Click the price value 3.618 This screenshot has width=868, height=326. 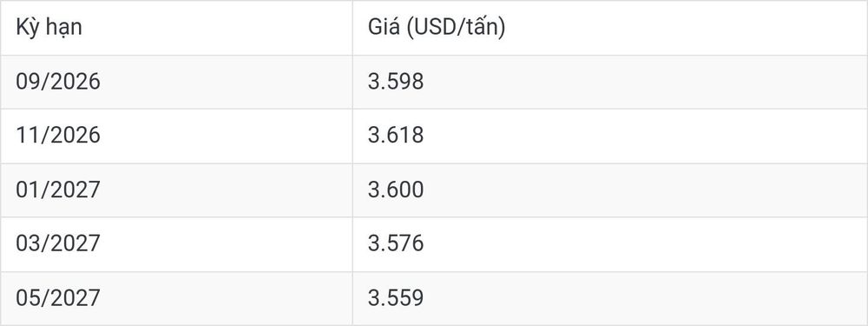point(396,136)
